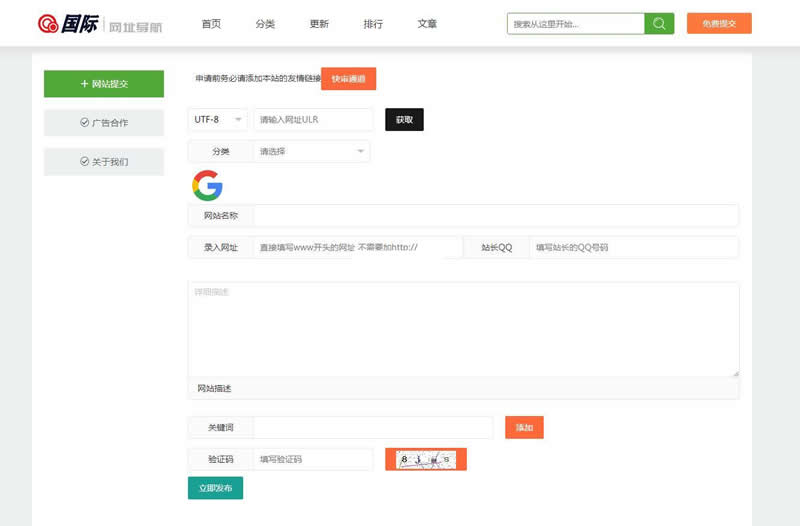This screenshot has height=526, width=800.
Task: Switch to the 文章 menu item
Action: pyautogui.click(x=427, y=24)
